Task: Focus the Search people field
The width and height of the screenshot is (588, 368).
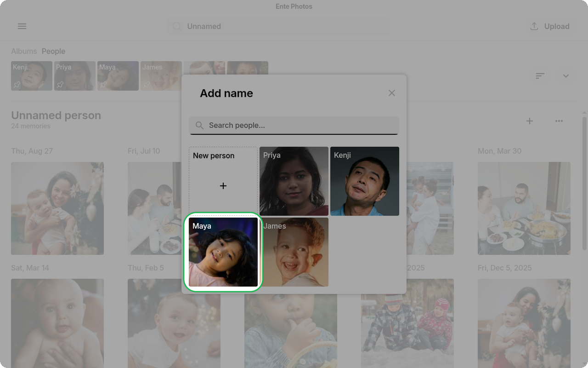Action: [x=294, y=125]
